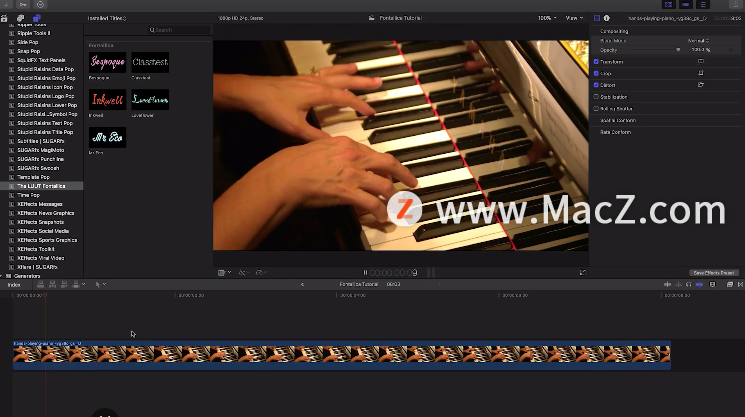Viewport: 745px width, 417px height.
Task: Click Save Effects Preset button
Action: pos(714,273)
